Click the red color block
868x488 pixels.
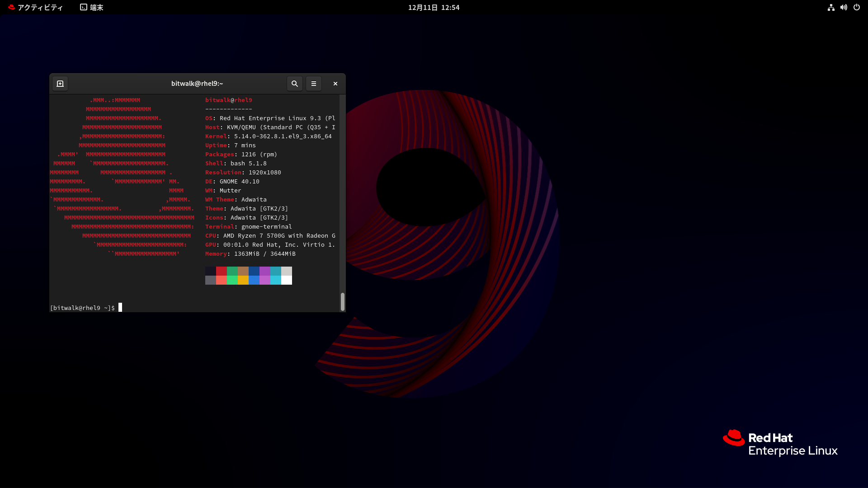coord(222,271)
